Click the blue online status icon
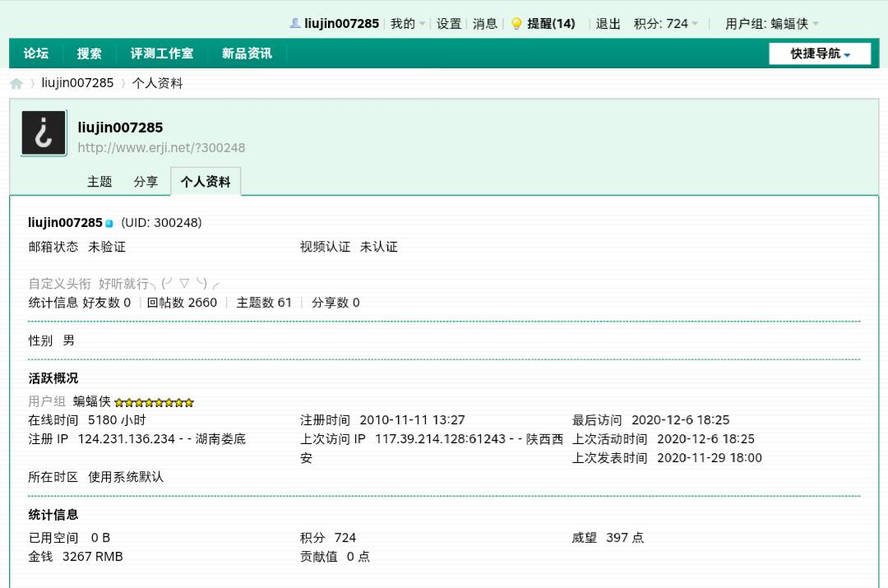The image size is (888, 588). pos(109,224)
